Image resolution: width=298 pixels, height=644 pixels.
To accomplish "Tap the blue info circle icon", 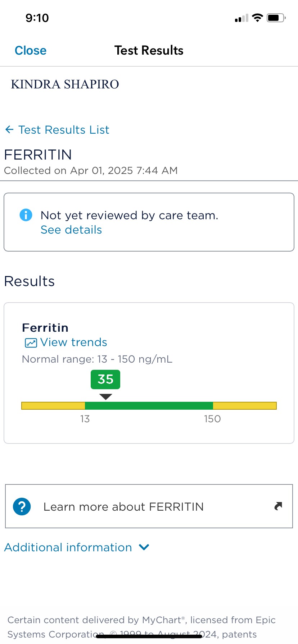I will 26,215.
